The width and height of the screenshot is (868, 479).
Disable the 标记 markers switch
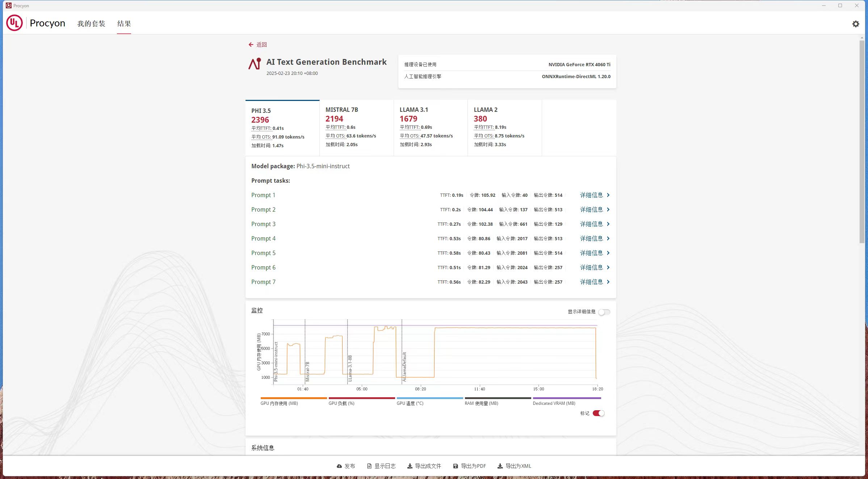pyautogui.click(x=599, y=413)
